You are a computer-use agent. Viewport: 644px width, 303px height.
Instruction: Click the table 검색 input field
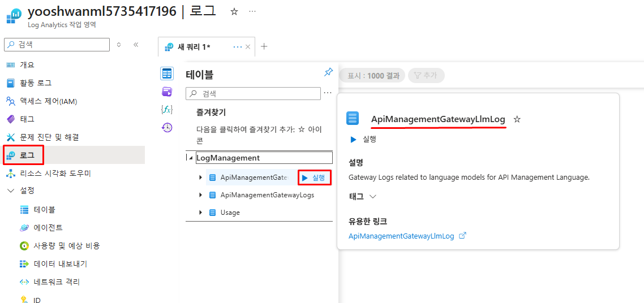point(254,93)
